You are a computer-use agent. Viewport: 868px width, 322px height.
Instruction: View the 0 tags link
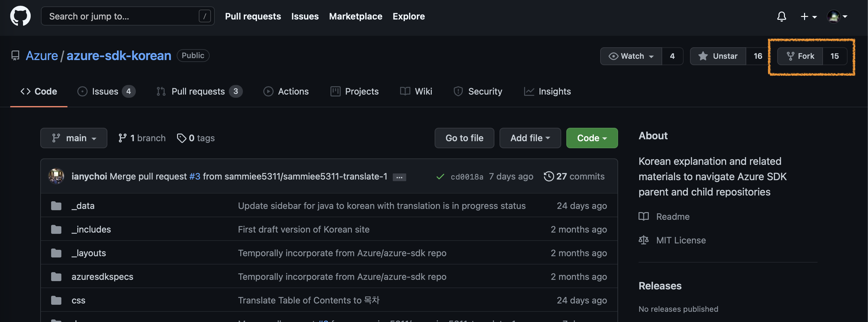[196, 138]
